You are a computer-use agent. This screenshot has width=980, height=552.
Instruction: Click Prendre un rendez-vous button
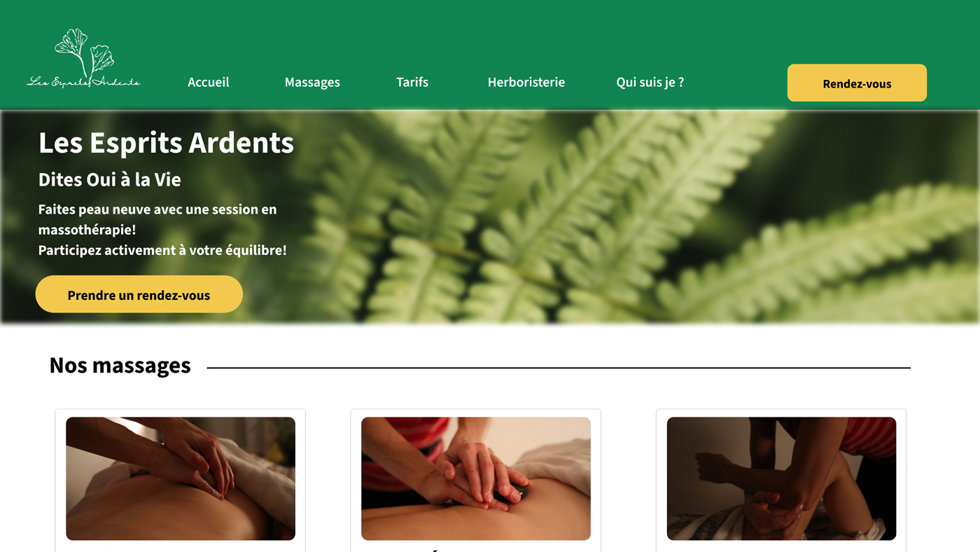point(139,294)
